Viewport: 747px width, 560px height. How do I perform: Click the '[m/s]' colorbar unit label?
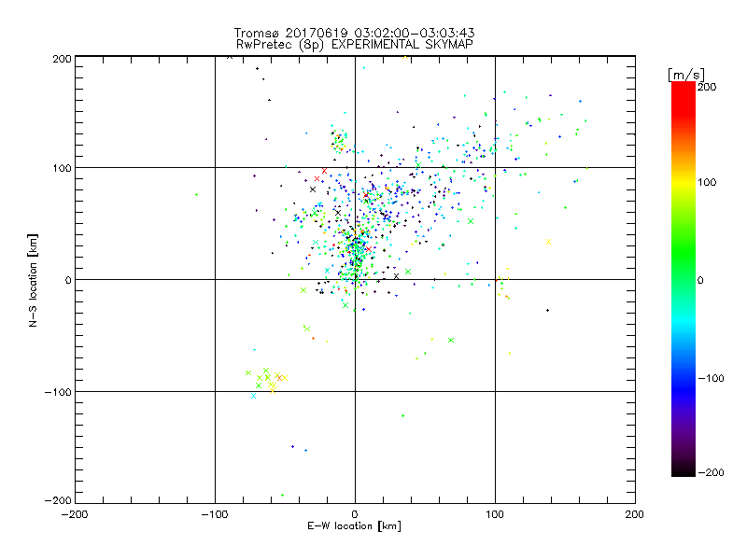[x=686, y=75]
